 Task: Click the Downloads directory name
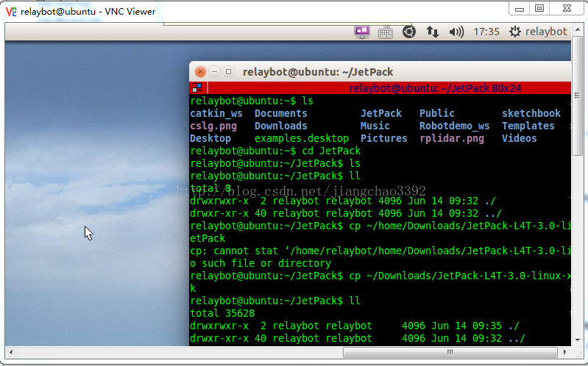[281, 126]
